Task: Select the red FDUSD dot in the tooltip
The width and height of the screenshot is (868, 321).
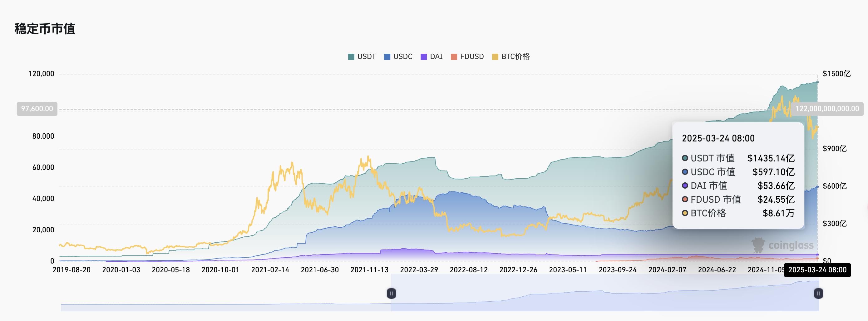Action: (685, 200)
